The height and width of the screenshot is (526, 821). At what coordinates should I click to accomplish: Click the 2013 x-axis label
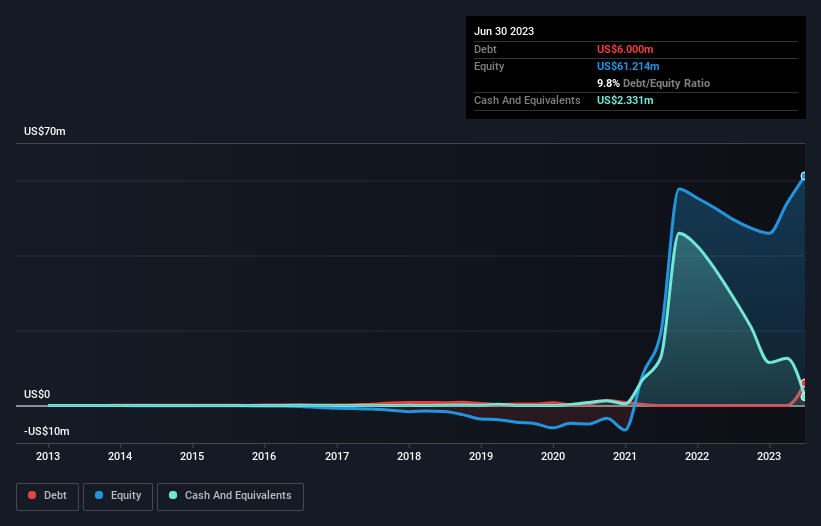48,456
